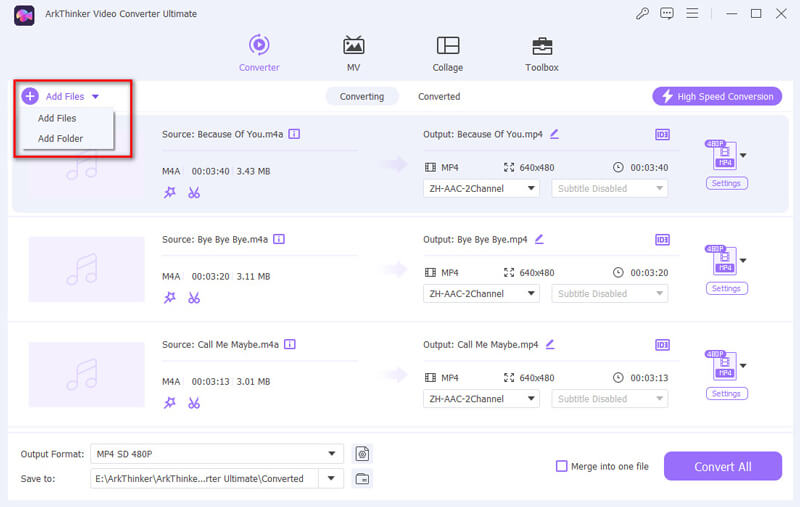Open the subtitle dropdown for Because Of You
The image size is (800, 507).
(610, 188)
